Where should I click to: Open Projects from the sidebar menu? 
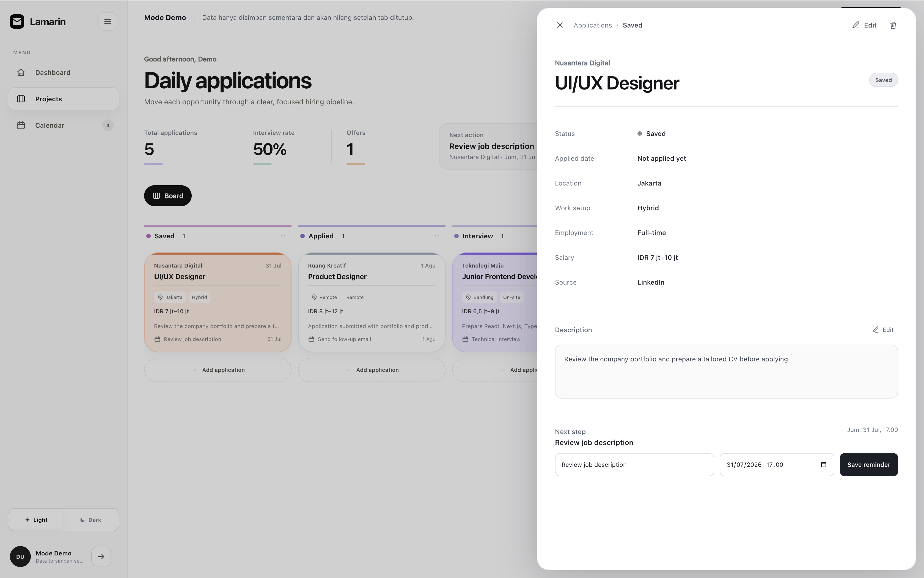(x=63, y=99)
